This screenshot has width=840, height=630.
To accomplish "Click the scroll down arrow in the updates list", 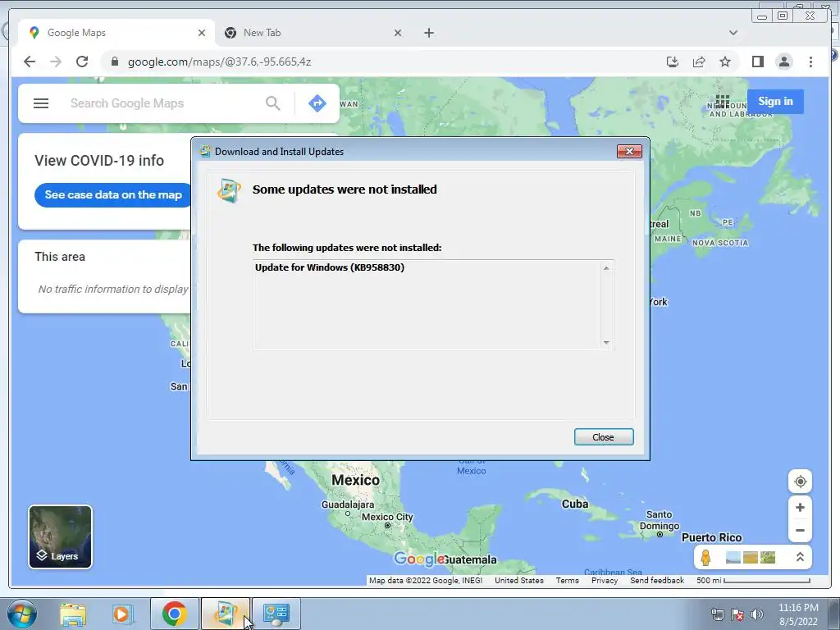I will click(606, 342).
